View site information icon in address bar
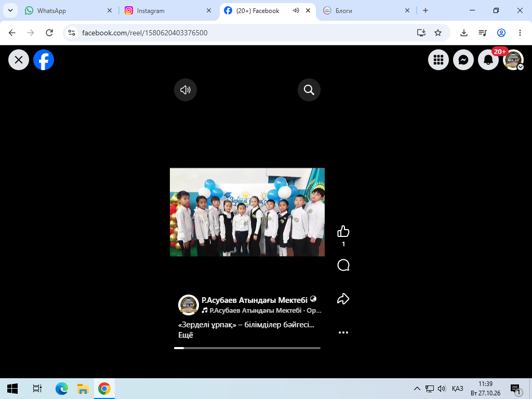The image size is (532, 399). click(x=72, y=33)
